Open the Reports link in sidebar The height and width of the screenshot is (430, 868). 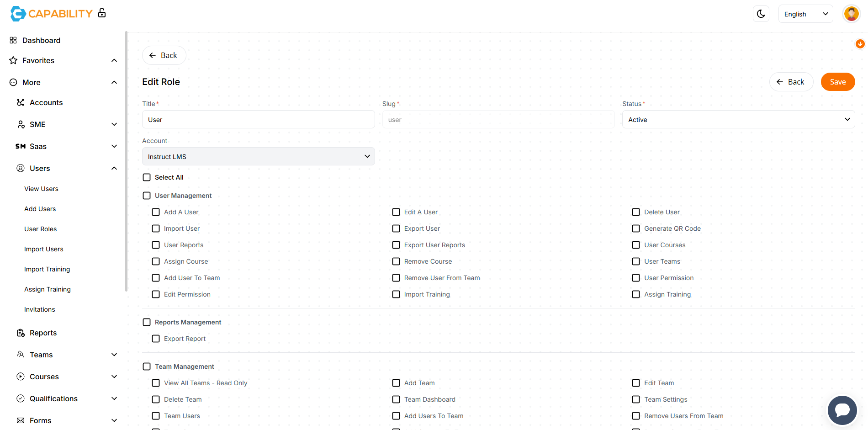pyautogui.click(x=43, y=333)
